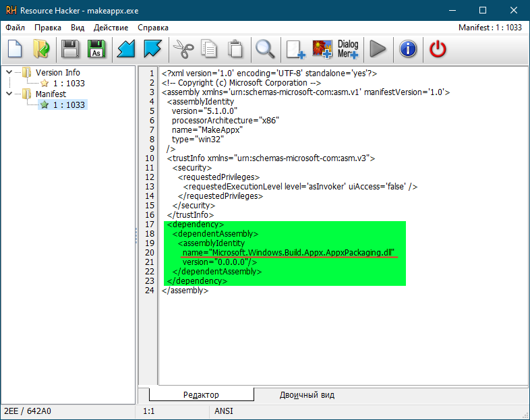Screen dimensions: 530x420
Task: Click the green Save As floppy icon
Action: pos(96,49)
